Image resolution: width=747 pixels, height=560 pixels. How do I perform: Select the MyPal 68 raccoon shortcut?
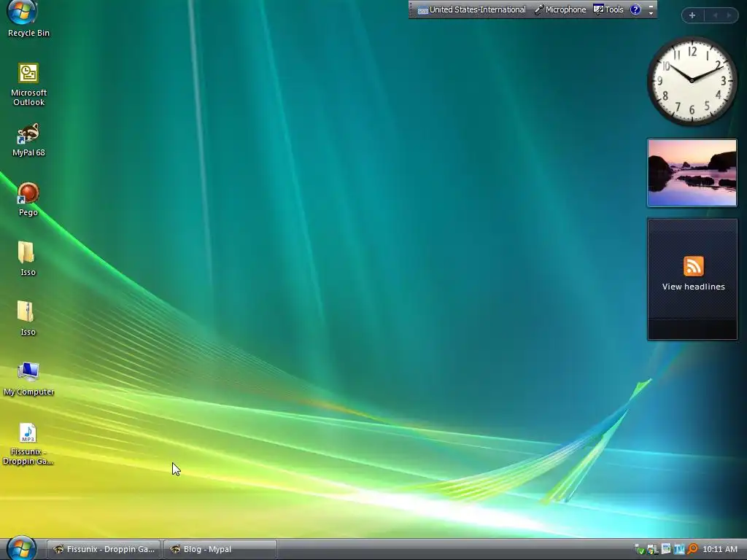pos(28,140)
